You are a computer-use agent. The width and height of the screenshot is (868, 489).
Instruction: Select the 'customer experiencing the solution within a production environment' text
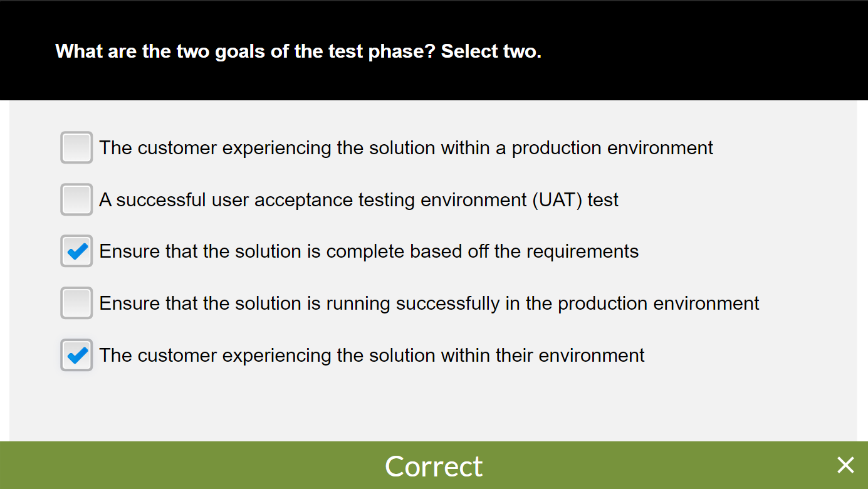pos(405,148)
